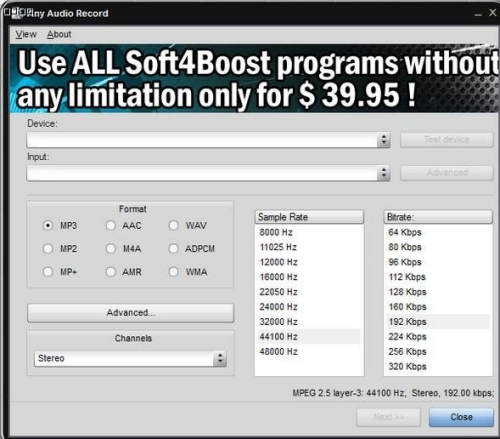Viewport: 500px width, 439px height.
Task: Select the AMR format radio button
Action: [x=111, y=272]
